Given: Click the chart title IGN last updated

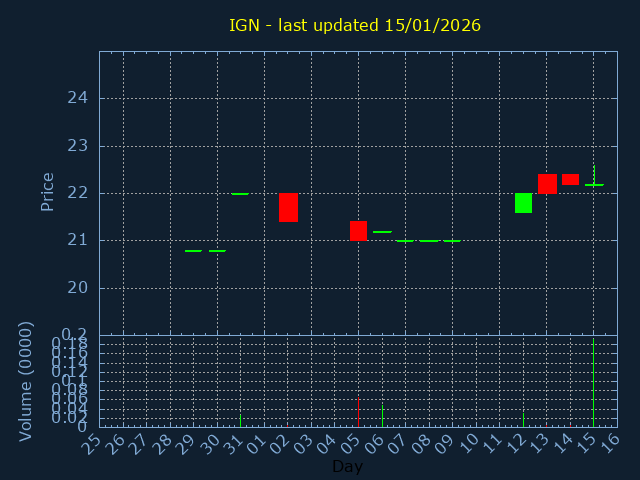Looking at the screenshot, I should [355, 25].
